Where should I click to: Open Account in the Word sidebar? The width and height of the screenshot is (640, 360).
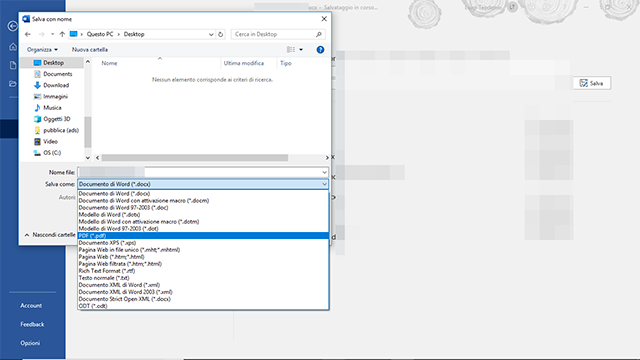(31, 306)
